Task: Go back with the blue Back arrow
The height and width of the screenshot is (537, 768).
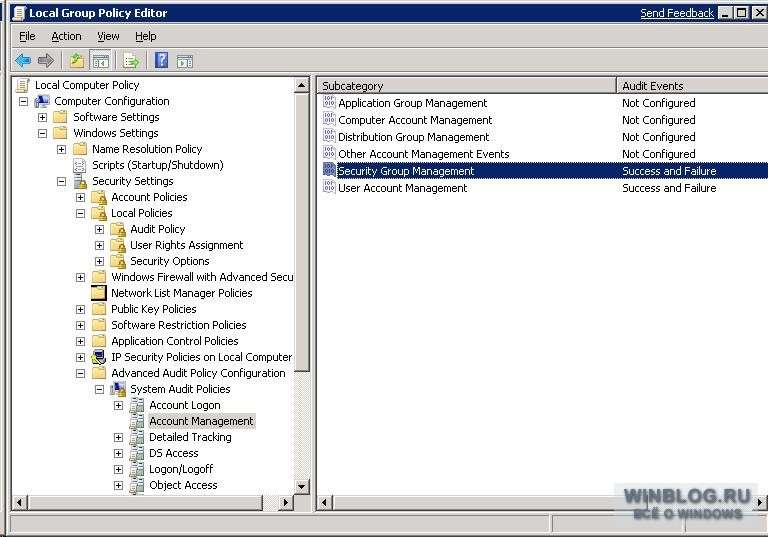Action: tap(23, 61)
